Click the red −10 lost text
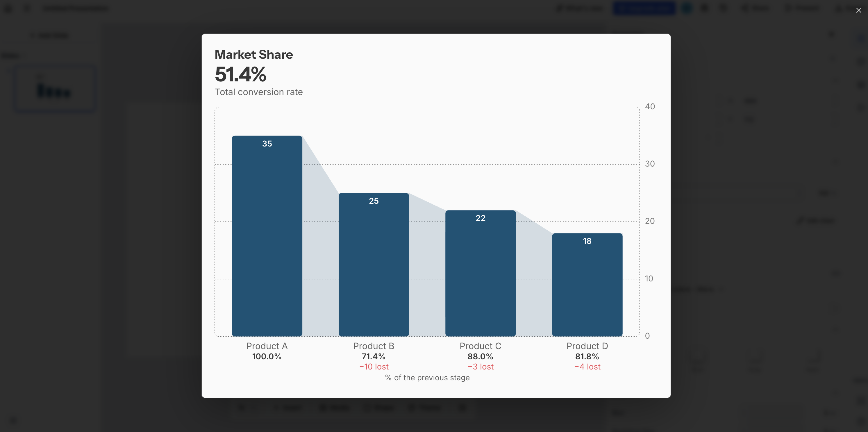The image size is (868, 432). 374,367
